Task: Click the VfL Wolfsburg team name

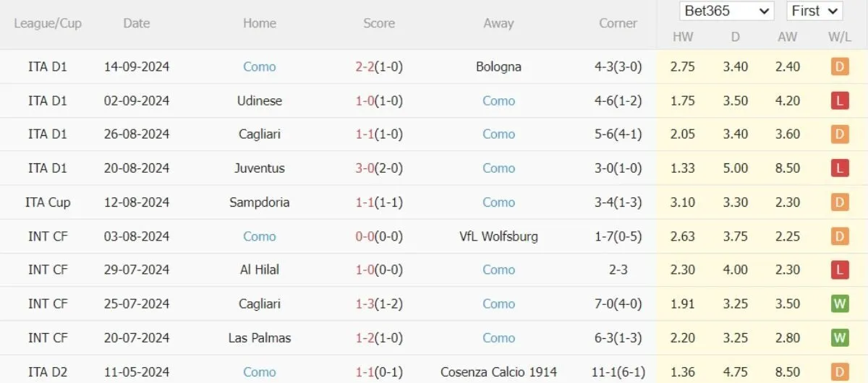Action: click(498, 236)
